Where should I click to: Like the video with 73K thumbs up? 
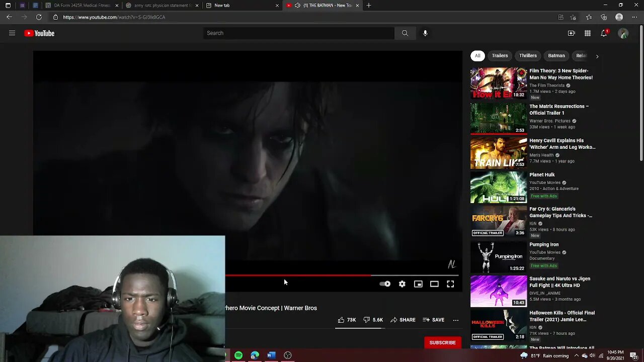tap(347, 320)
